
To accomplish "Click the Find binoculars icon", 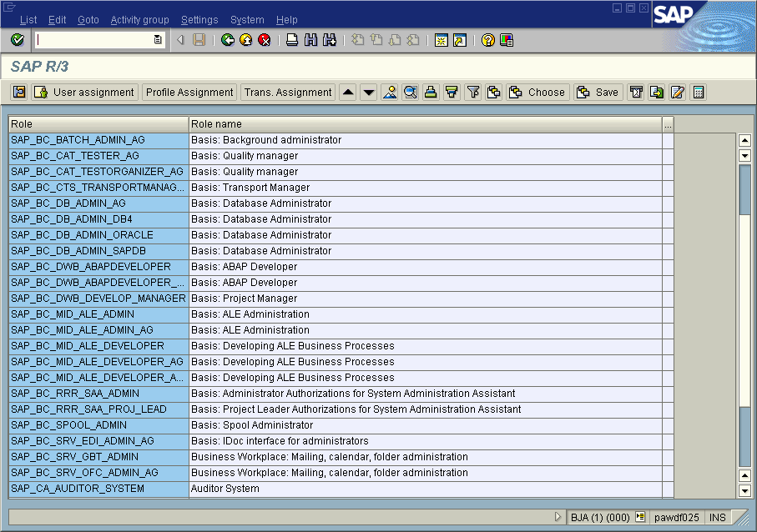I will point(310,40).
